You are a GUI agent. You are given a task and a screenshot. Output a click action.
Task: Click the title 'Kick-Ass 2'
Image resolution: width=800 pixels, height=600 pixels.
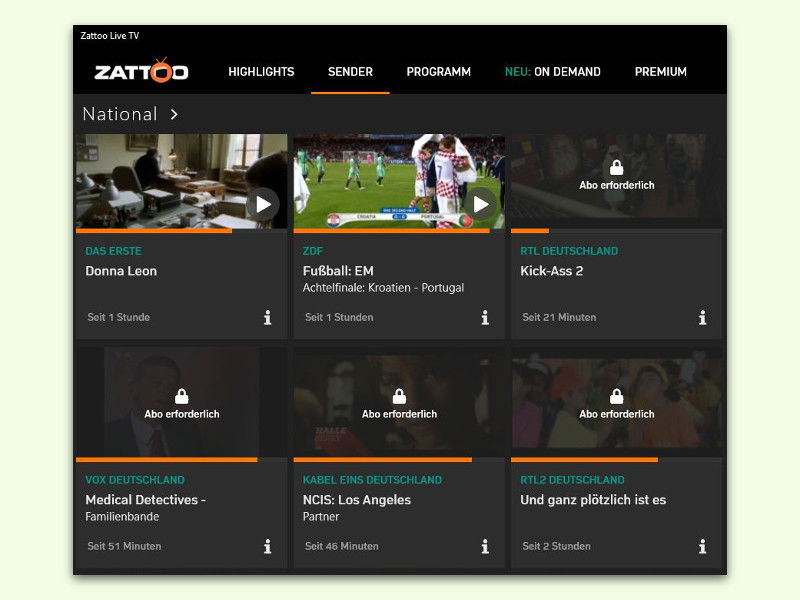pos(552,271)
